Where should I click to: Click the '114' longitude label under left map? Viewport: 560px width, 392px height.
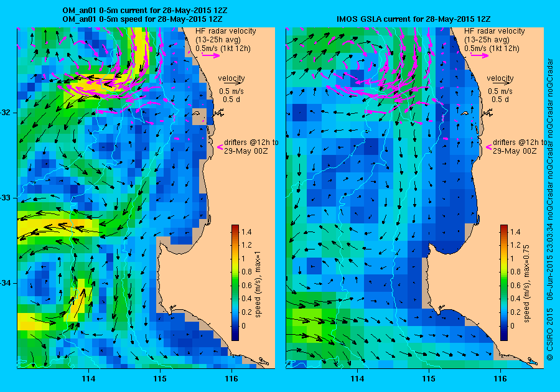click(x=88, y=379)
